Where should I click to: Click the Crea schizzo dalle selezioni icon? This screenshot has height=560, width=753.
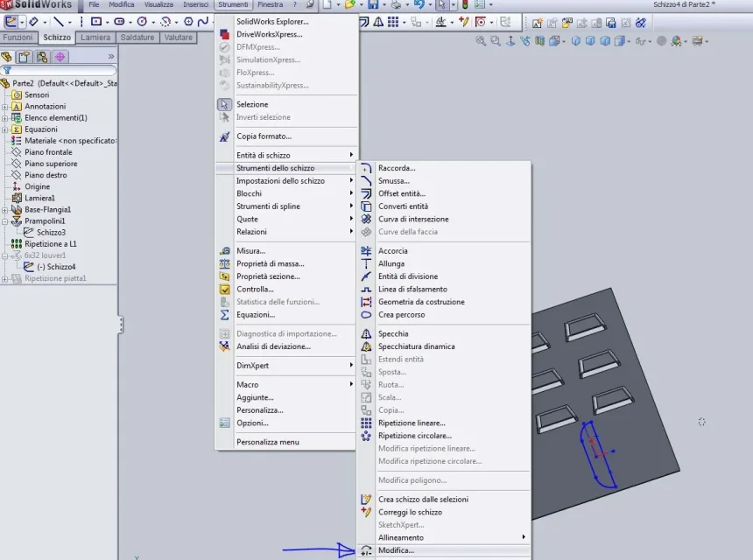point(366,500)
